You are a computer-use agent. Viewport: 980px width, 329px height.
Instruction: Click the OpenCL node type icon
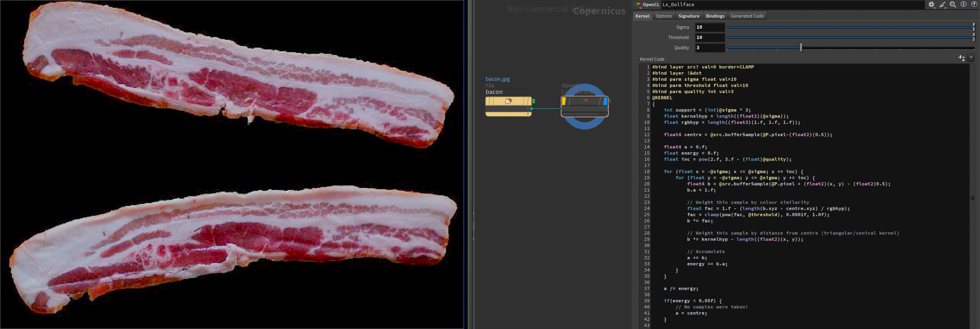(637, 5)
